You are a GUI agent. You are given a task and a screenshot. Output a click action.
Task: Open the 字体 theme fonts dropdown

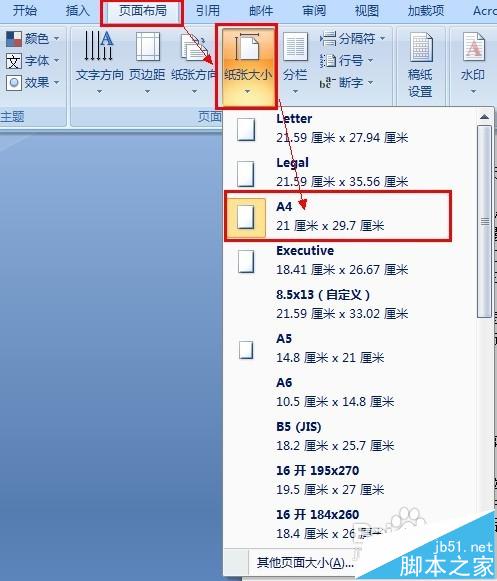tap(33, 60)
